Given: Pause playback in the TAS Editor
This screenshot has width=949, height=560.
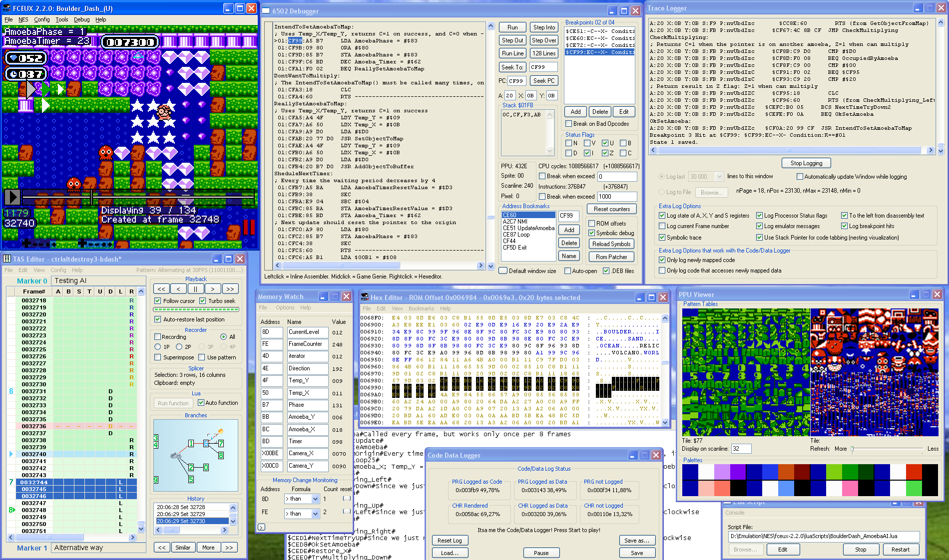Looking at the screenshot, I should [195, 289].
